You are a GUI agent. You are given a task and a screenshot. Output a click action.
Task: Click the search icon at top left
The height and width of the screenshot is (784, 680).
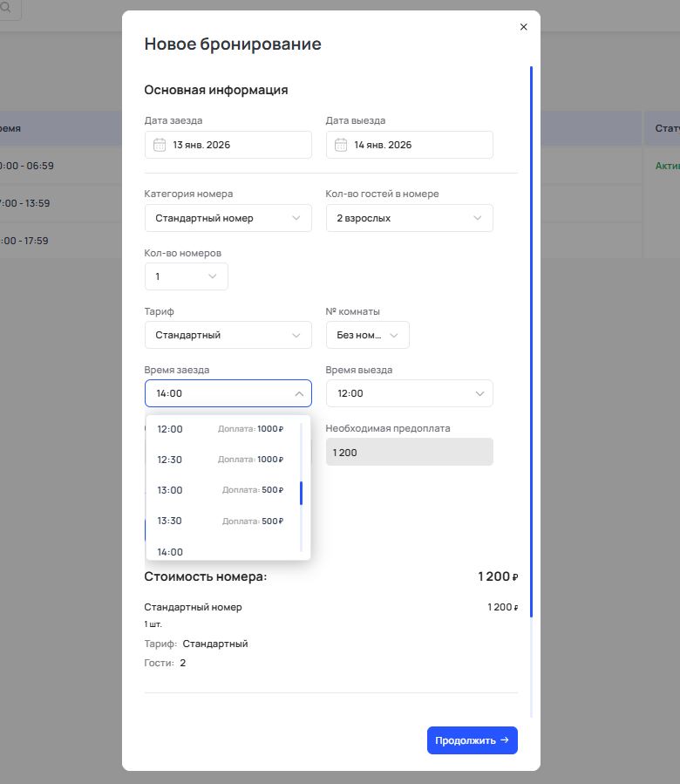click(x=5, y=7)
